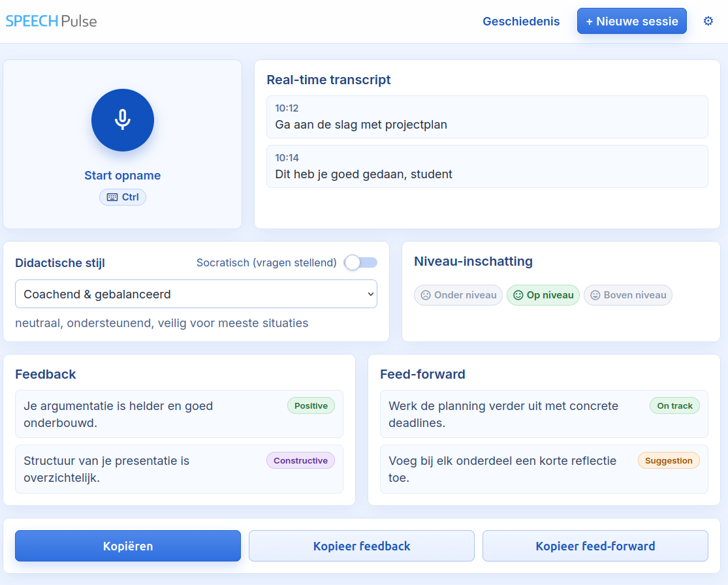Click the SpeechPulse logo
This screenshot has width=728, height=585.
click(x=51, y=21)
